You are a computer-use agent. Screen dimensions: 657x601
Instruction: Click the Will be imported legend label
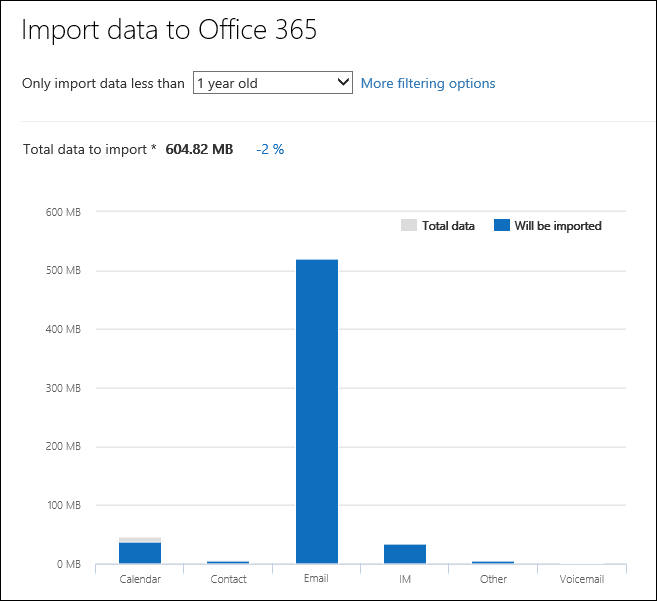558,226
